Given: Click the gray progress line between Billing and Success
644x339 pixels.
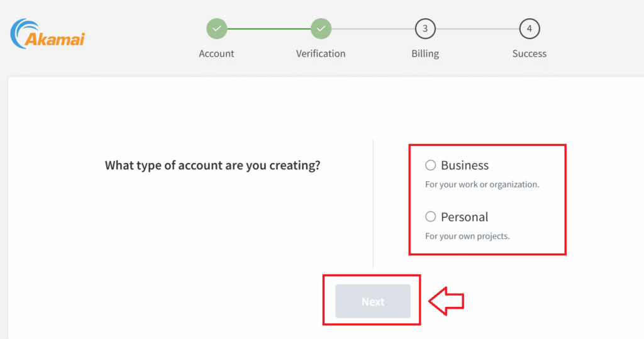Looking at the screenshot, I should tap(477, 29).
